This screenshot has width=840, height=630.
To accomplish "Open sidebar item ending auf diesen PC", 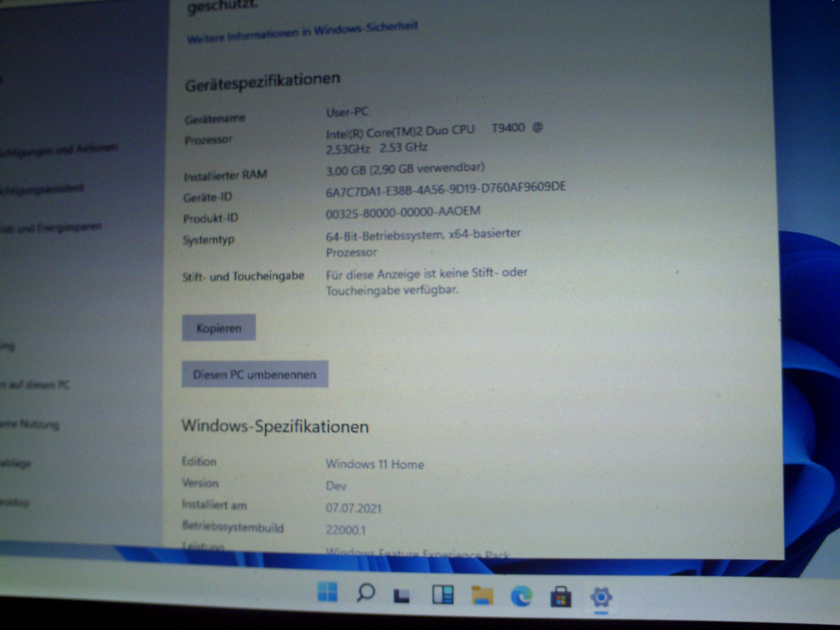I will coord(35,385).
